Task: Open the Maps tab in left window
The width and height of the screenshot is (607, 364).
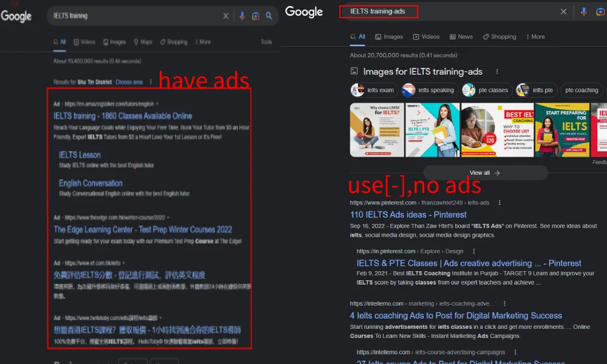Action: point(143,42)
